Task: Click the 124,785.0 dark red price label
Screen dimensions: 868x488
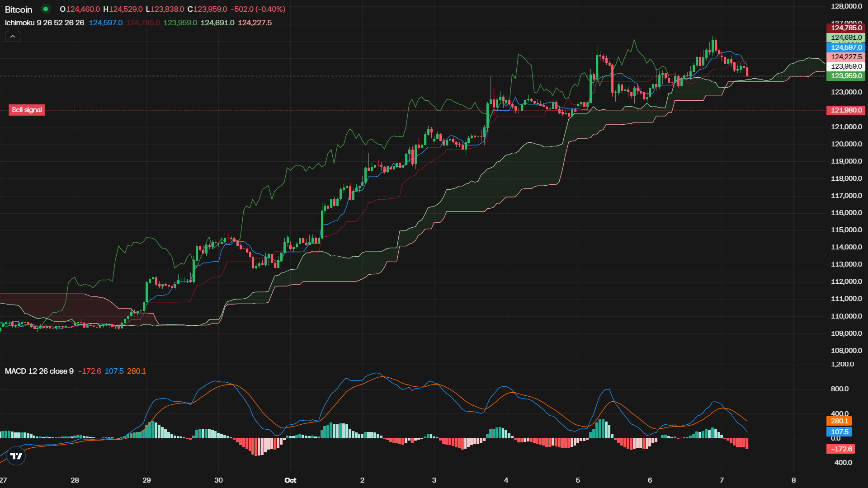Action: pos(846,28)
